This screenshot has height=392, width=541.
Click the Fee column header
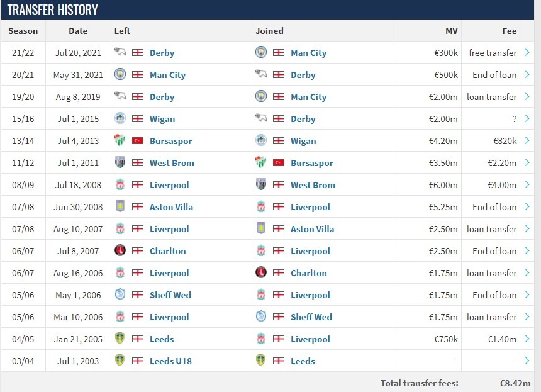pyautogui.click(x=510, y=31)
